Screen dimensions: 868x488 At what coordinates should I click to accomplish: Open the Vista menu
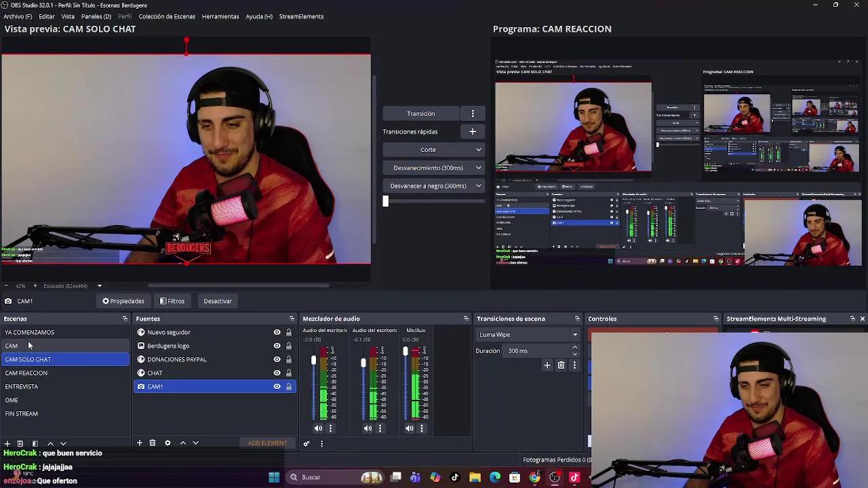coord(68,16)
